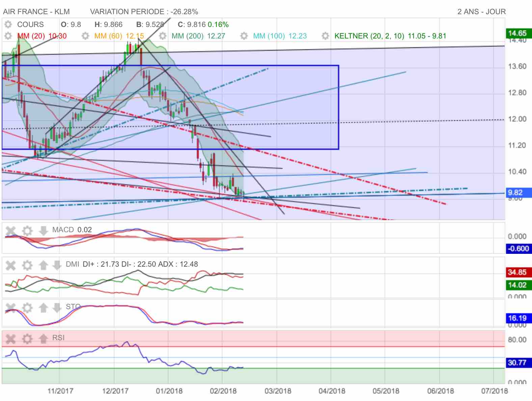
Task: Click the 13.60 price axis level
Action: (x=517, y=66)
